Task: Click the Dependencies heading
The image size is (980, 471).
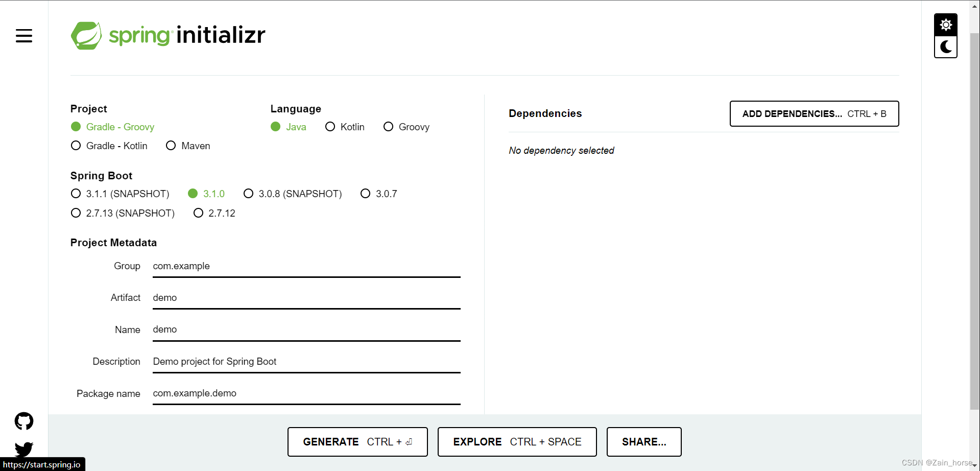Action: click(545, 113)
